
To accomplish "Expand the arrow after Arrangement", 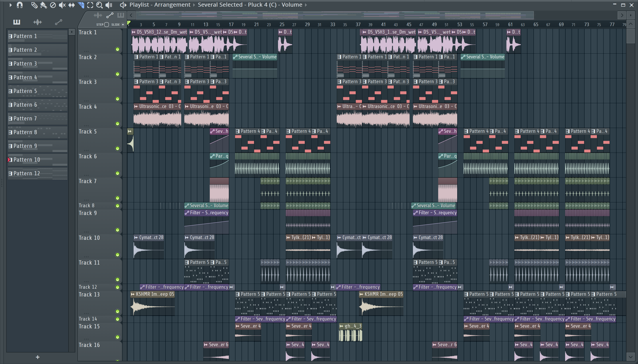I will point(194,5).
